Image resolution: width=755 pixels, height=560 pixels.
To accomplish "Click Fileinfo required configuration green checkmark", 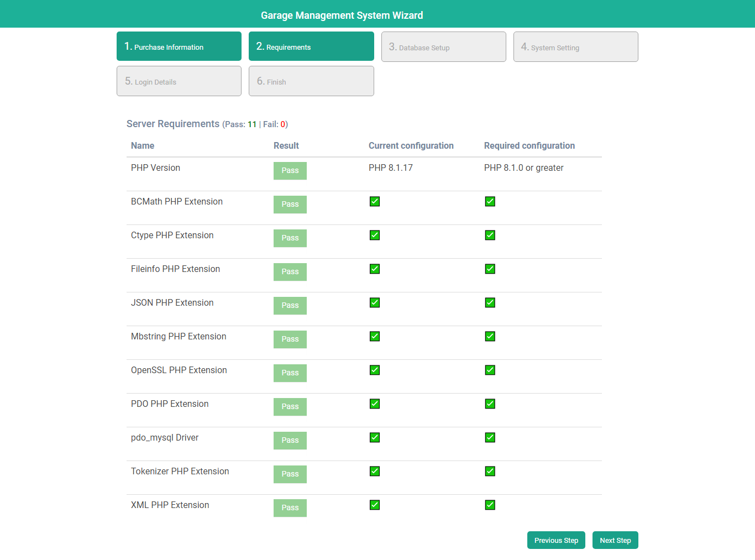I will pyautogui.click(x=490, y=269).
